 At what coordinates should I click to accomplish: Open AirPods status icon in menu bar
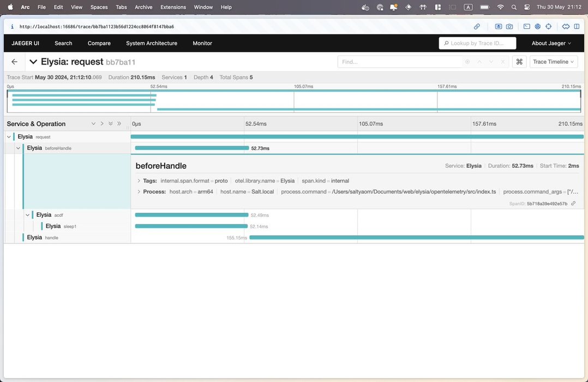(423, 7)
